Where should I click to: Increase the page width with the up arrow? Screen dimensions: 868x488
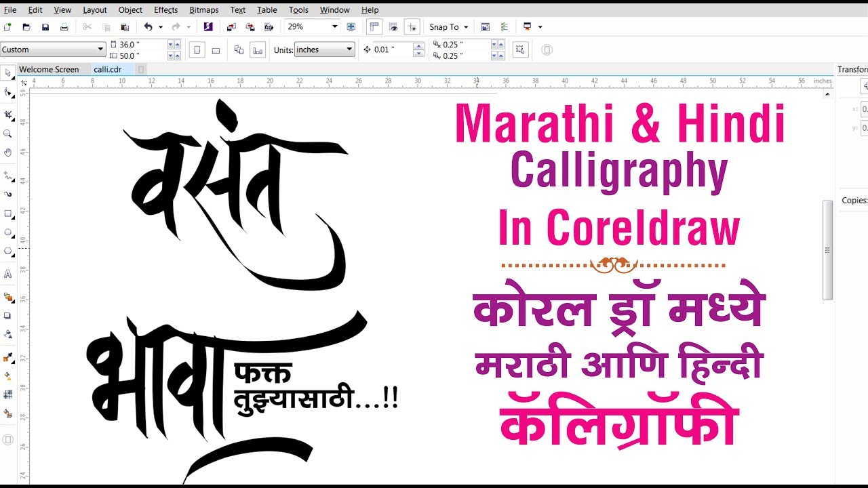[x=177, y=44]
